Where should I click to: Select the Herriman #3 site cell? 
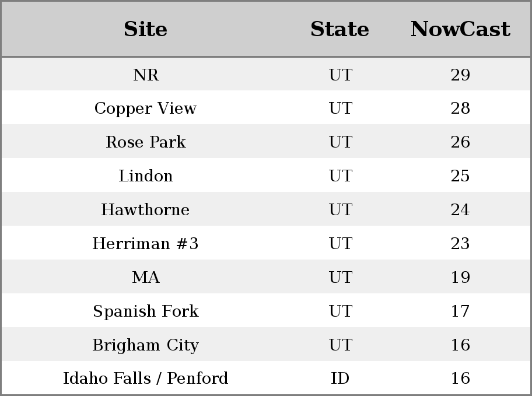point(145,244)
